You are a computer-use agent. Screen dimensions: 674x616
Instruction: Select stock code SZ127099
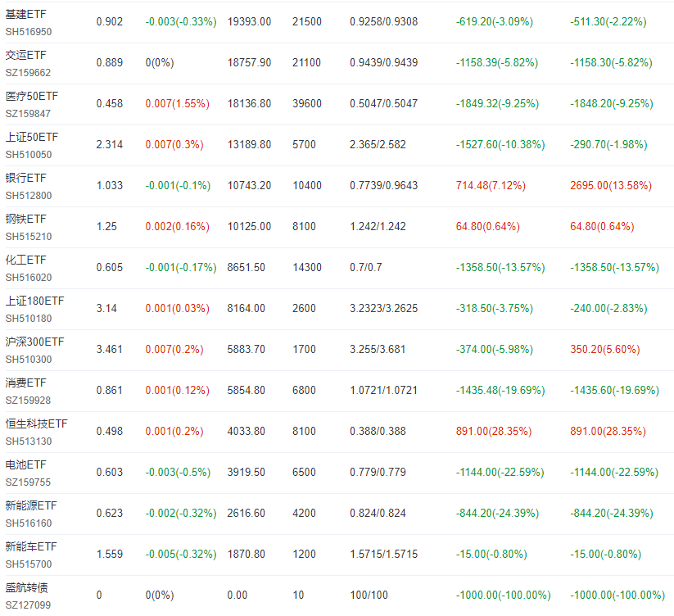coord(28,605)
